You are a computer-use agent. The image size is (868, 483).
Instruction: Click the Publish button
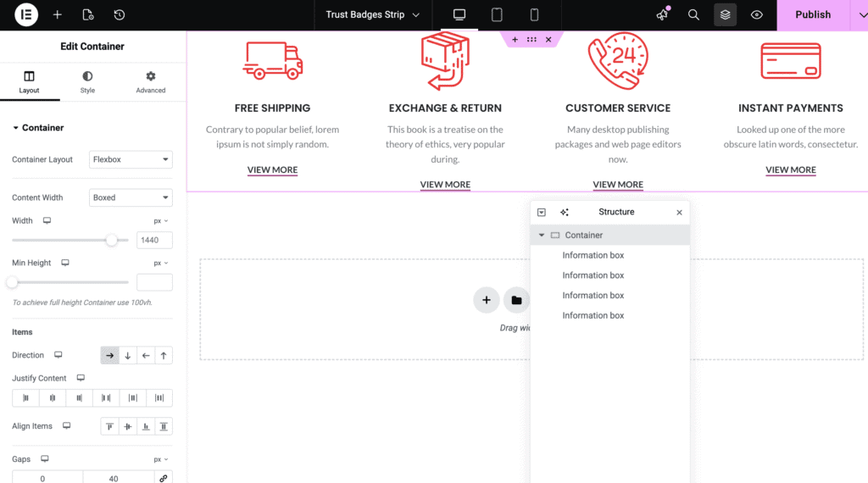(813, 15)
